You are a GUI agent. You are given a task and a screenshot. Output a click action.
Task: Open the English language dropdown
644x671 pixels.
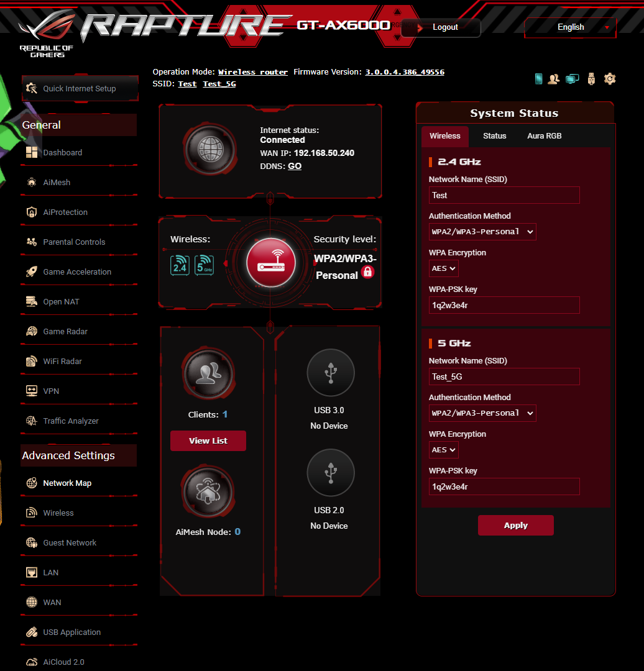[x=571, y=27]
